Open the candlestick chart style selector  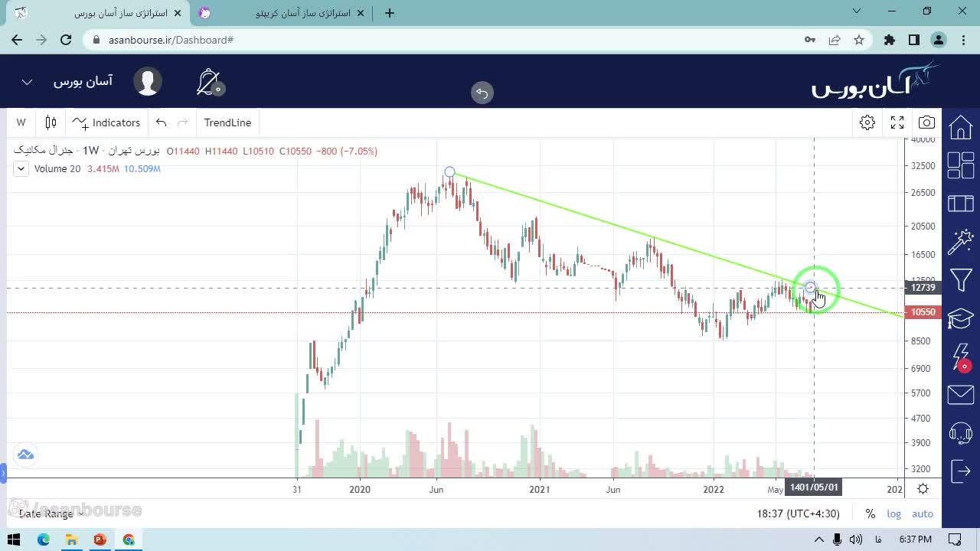51,122
